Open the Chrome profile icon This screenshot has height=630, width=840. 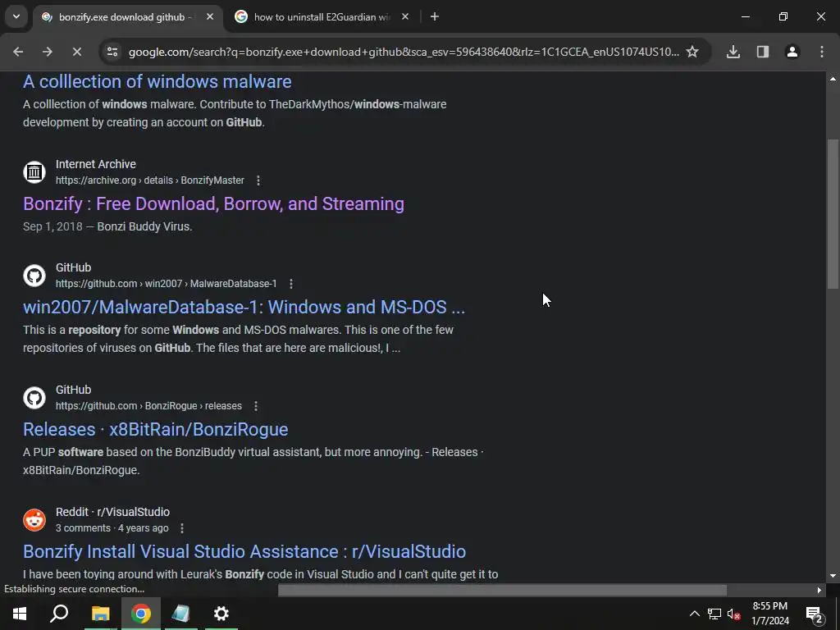click(x=792, y=52)
